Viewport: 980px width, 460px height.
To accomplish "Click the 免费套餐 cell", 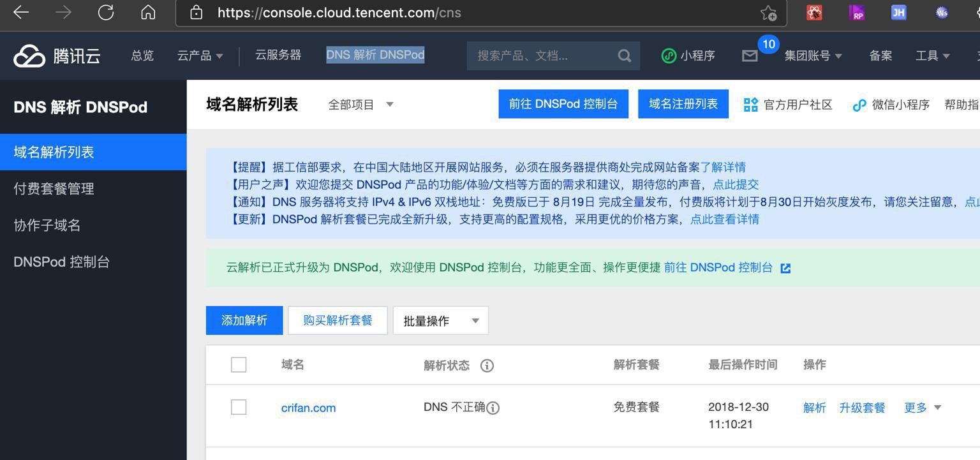I will pyautogui.click(x=636, y=407).
